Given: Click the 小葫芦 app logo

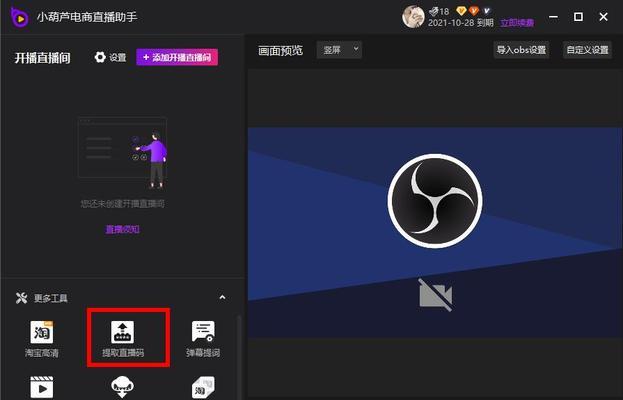Looking at the screenshot, I should pyautogui.click(x=19, y=17).
